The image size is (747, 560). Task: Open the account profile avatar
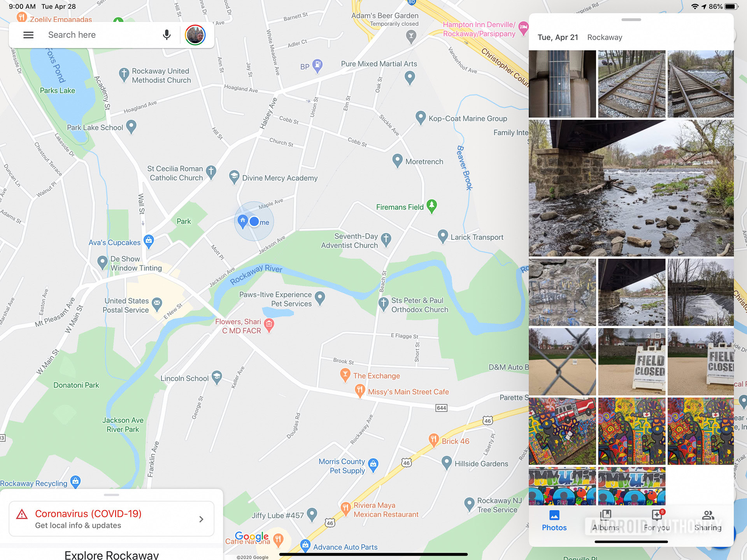click(x=195, y=35)
